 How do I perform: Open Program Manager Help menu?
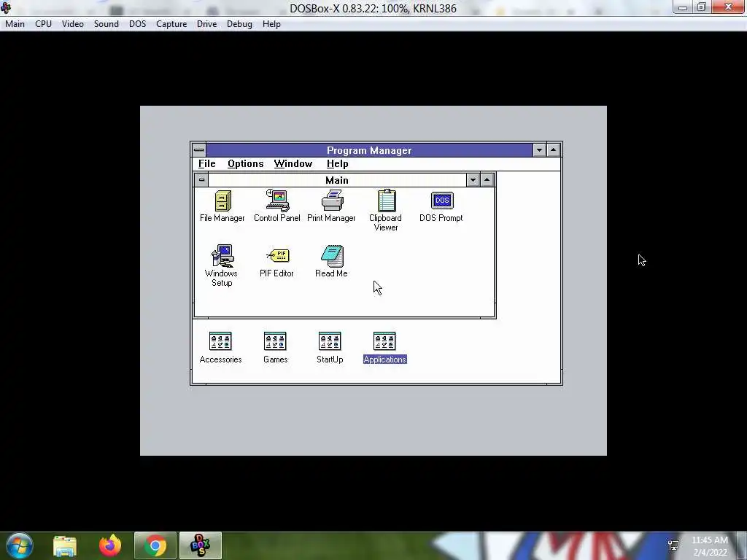coord(337,164)
